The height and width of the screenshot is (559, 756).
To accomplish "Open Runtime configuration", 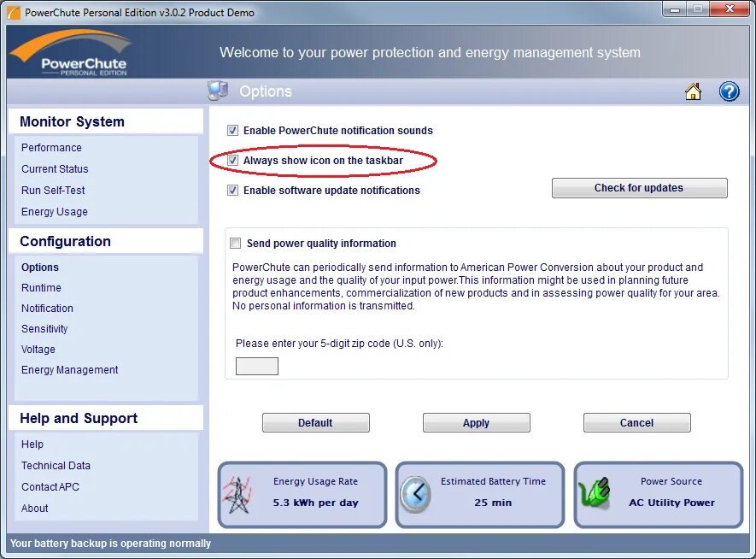I will pos(42,287).
